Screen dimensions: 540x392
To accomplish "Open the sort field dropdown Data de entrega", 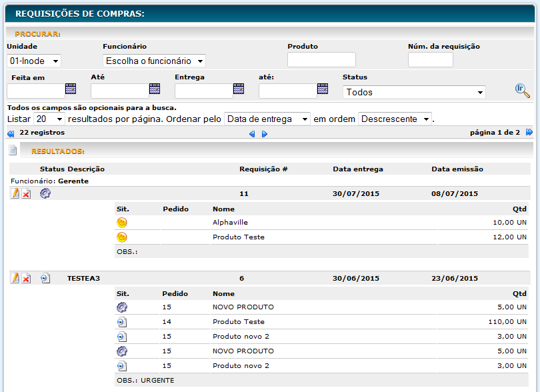I will (267, 119).
